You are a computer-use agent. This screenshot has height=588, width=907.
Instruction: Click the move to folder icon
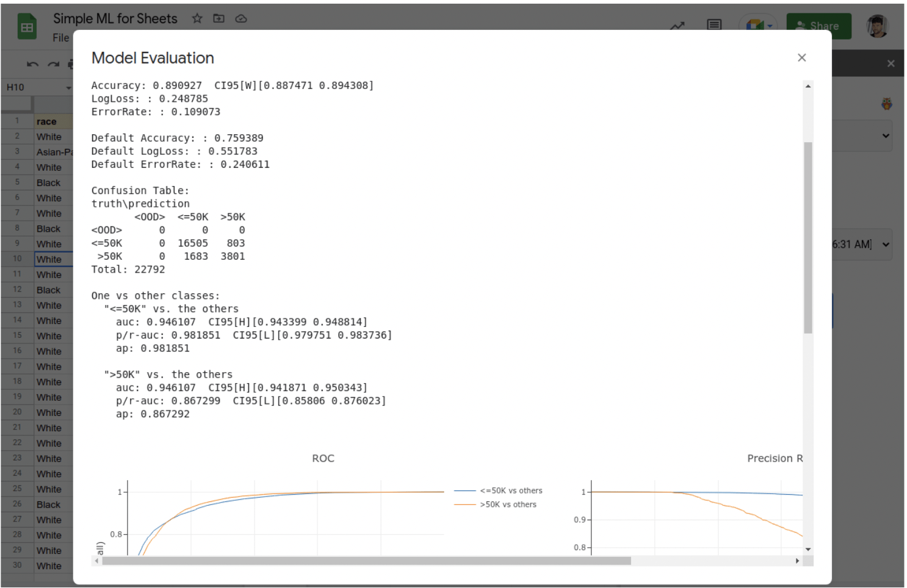click(219, 18)
